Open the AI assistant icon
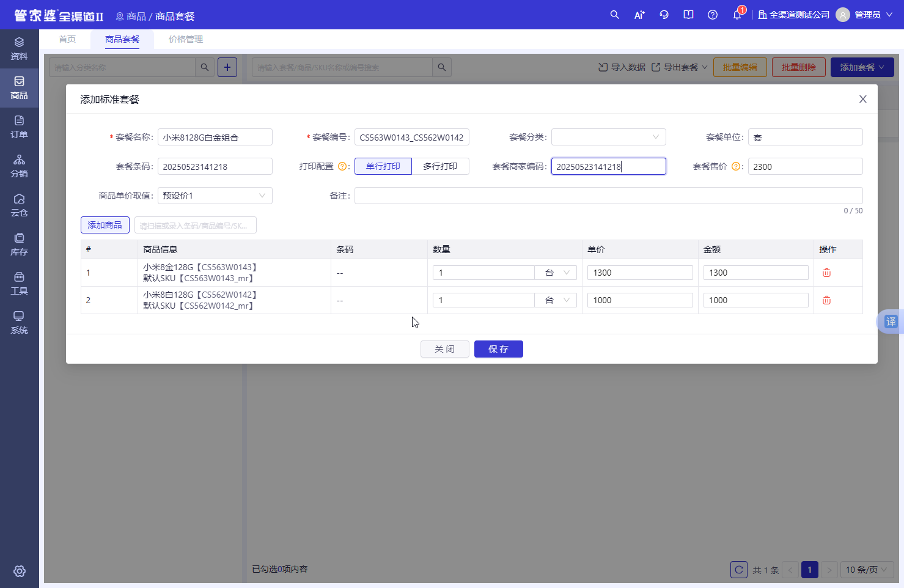Viewport: 904px width, 588px height. coord(639,15)
